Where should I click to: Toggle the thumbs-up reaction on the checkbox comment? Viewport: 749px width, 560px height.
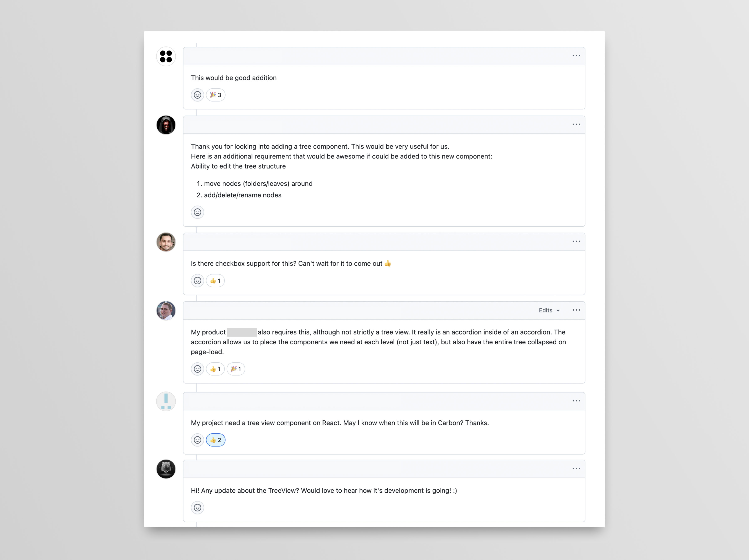(x=215, y=280)
